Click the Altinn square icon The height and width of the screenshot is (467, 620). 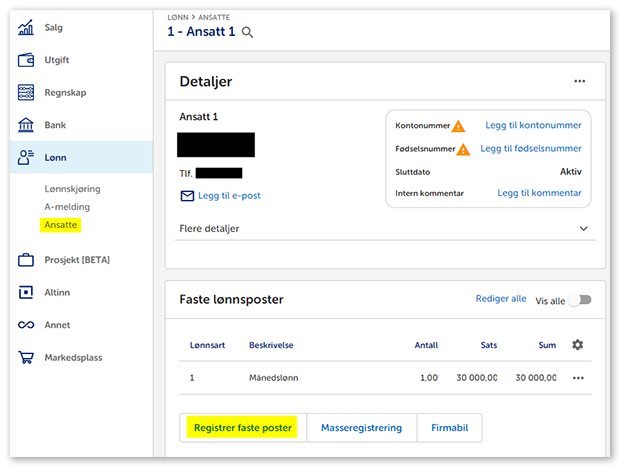tap(27, 293)
